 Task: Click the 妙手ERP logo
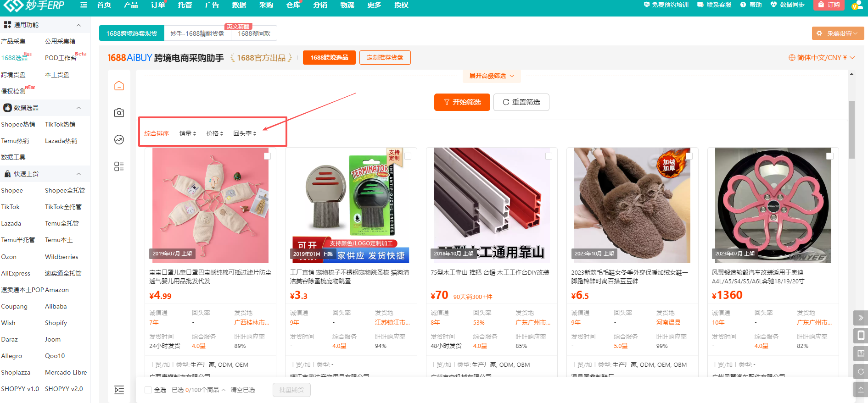coord(34,6)
